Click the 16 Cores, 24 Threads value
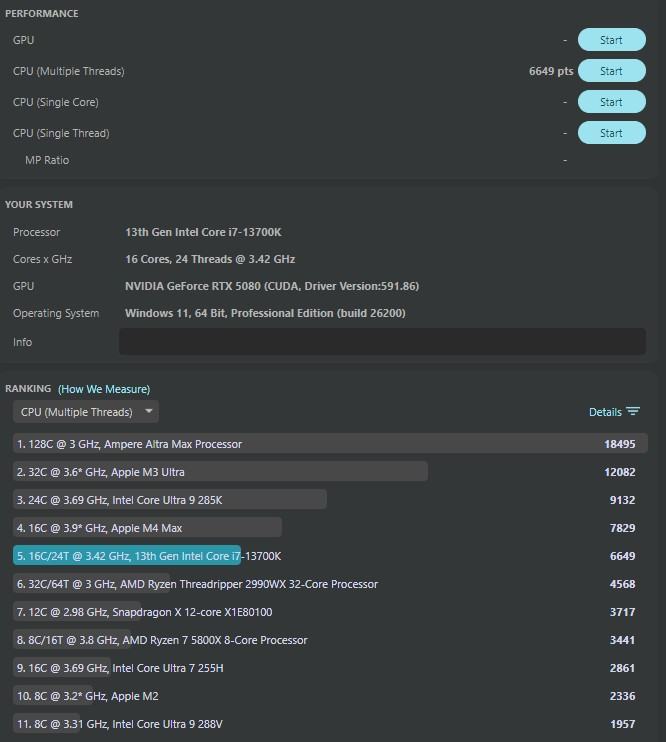The image size is (666, 742). tap(210, 259)
